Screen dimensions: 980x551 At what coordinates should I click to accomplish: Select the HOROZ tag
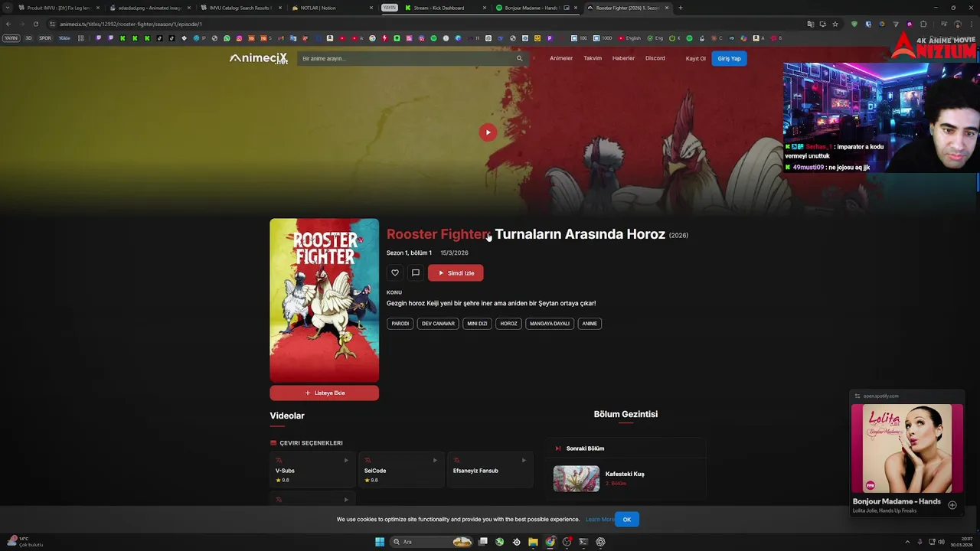point(509,324)
